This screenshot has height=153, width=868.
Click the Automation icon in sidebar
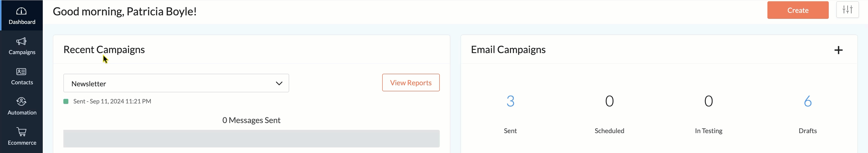click(21, 102)
